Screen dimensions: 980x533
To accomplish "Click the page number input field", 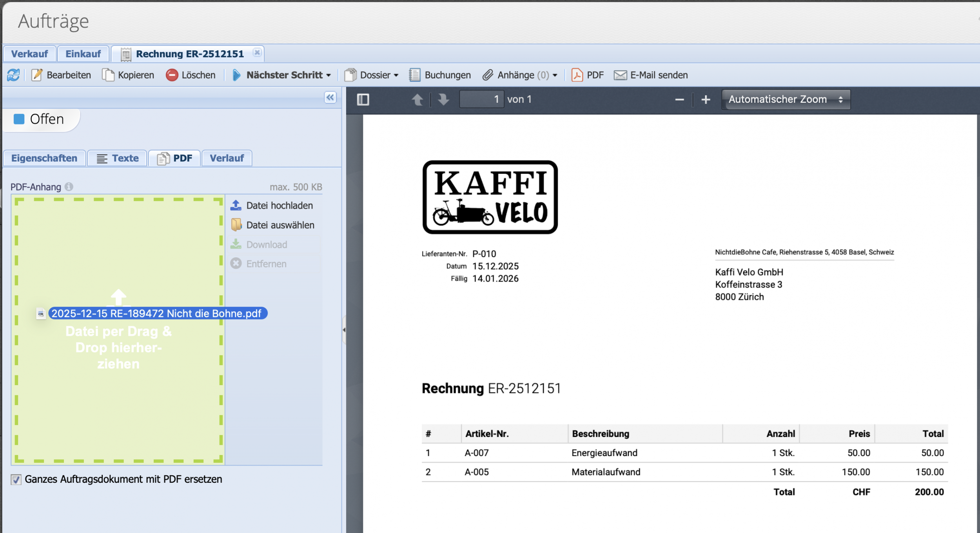I will point(481,100).
